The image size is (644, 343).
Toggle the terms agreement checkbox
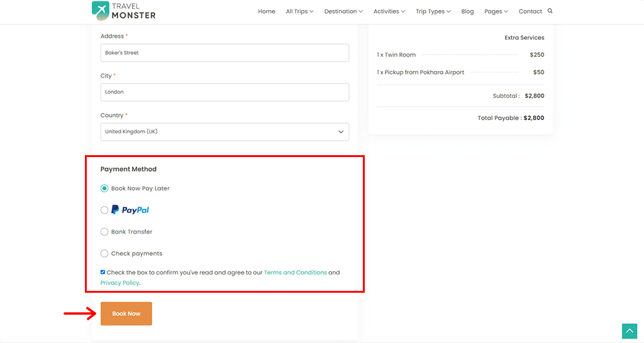click(103, 272)
